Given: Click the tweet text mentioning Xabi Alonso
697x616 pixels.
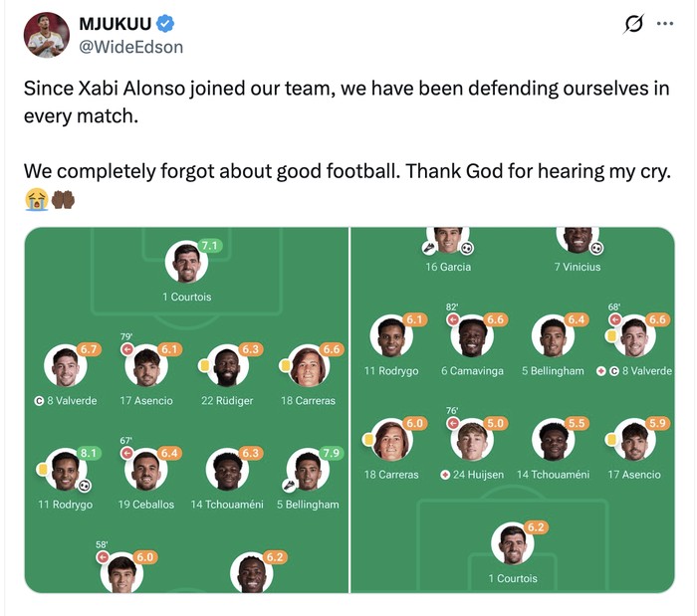Looking at the screenshot, I should pyautogui.click(x=346, y=102).
